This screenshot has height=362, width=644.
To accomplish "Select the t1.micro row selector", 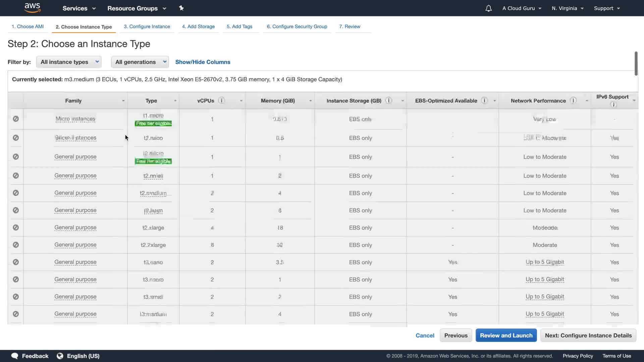I will click(16, 119).
